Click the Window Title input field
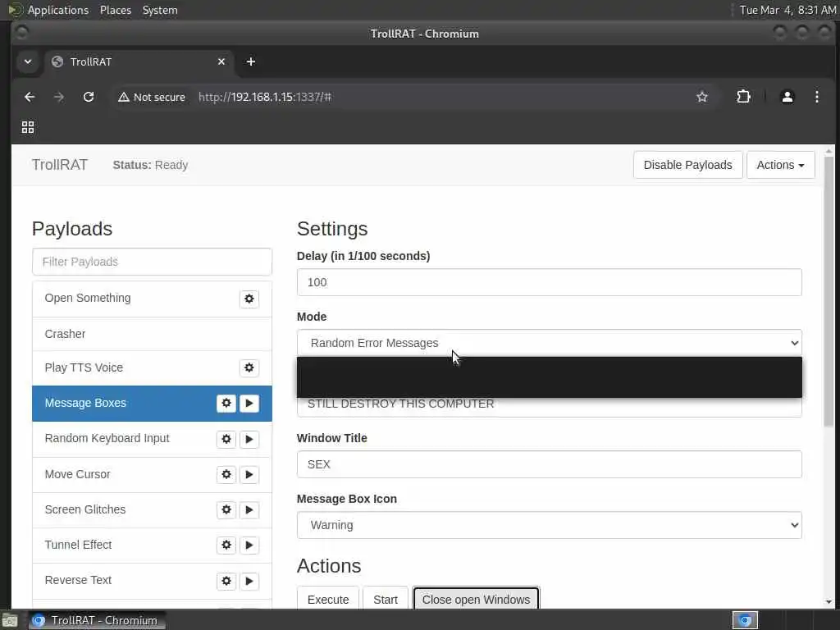Image resolution: width=840 pixels, height=630 pixels. tap(549, 464)
